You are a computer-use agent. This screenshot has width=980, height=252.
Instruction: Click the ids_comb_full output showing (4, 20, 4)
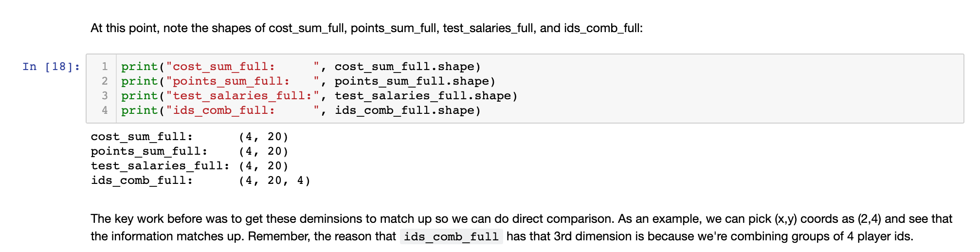(x=274, y=180)
